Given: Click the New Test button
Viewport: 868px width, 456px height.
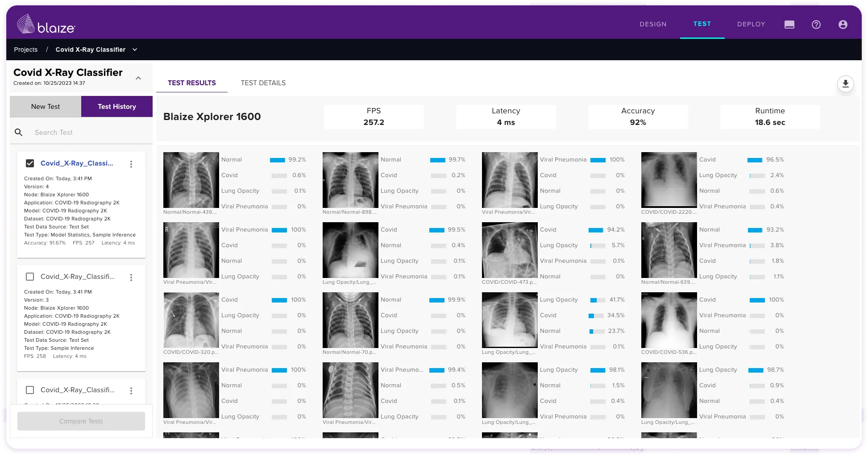Looking at the screenshot, I should pyautogui.click(x=46, y=107).
